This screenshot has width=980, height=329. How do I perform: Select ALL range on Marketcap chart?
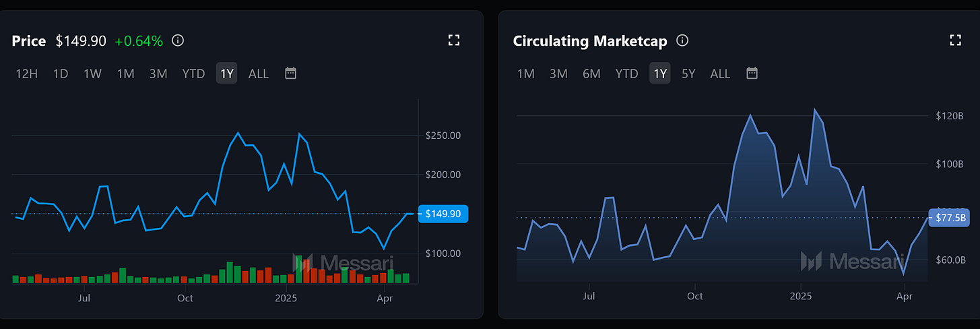pos(720,73)
